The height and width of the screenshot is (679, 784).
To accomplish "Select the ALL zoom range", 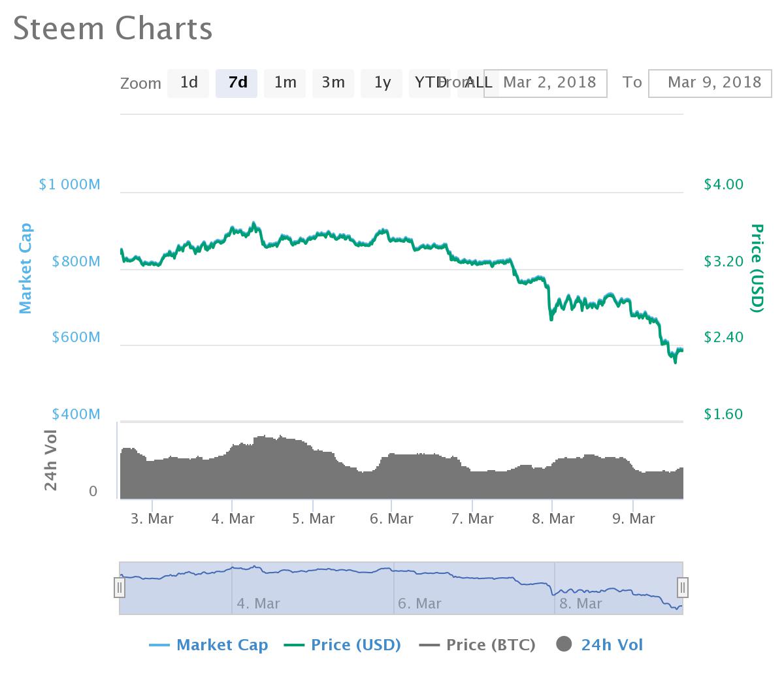I will pos(477,83).
